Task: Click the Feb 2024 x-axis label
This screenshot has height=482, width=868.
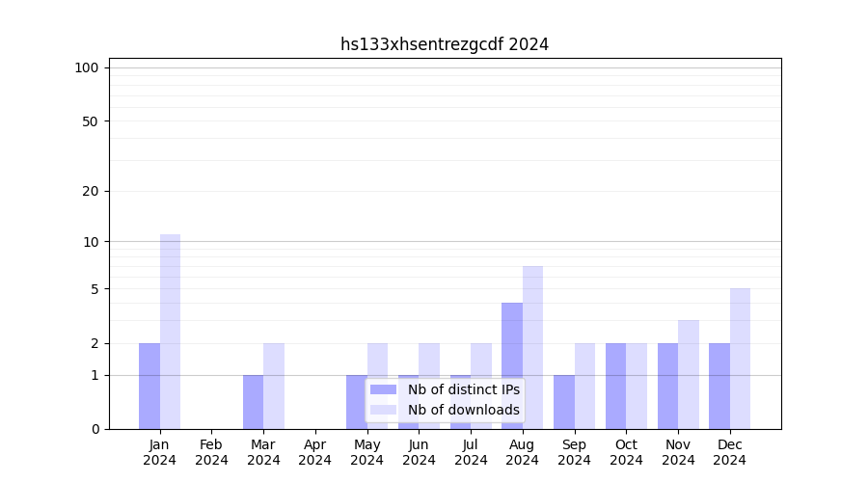Action: pos(211,452)
